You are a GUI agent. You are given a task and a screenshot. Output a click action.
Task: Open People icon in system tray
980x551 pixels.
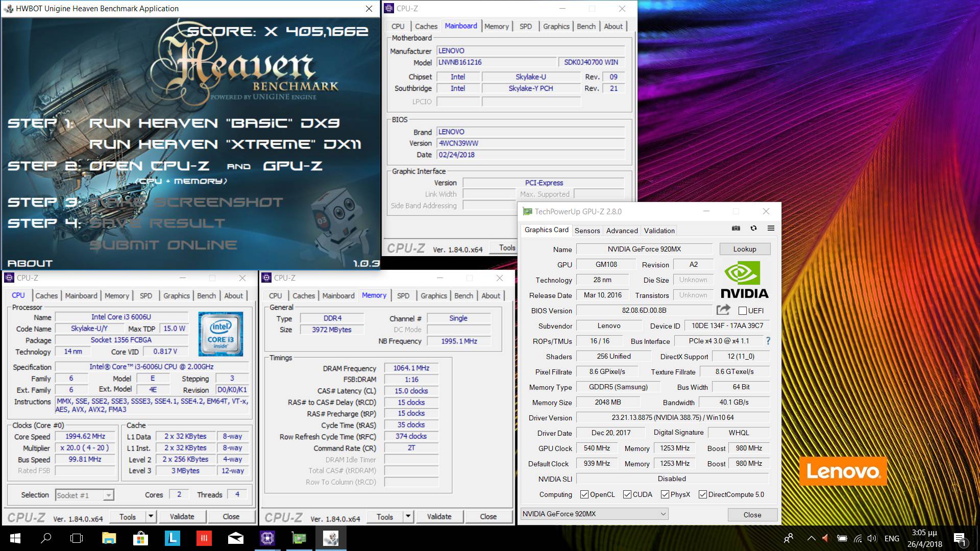click(789, 538)
